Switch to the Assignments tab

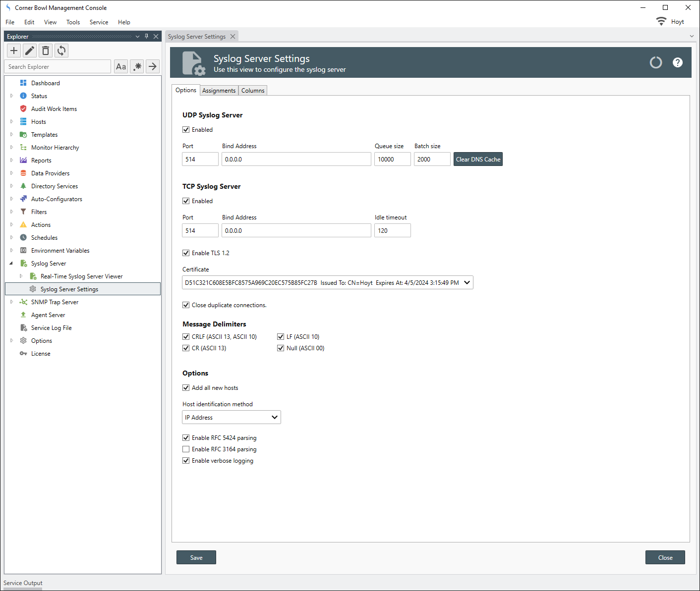pos(219,91)
